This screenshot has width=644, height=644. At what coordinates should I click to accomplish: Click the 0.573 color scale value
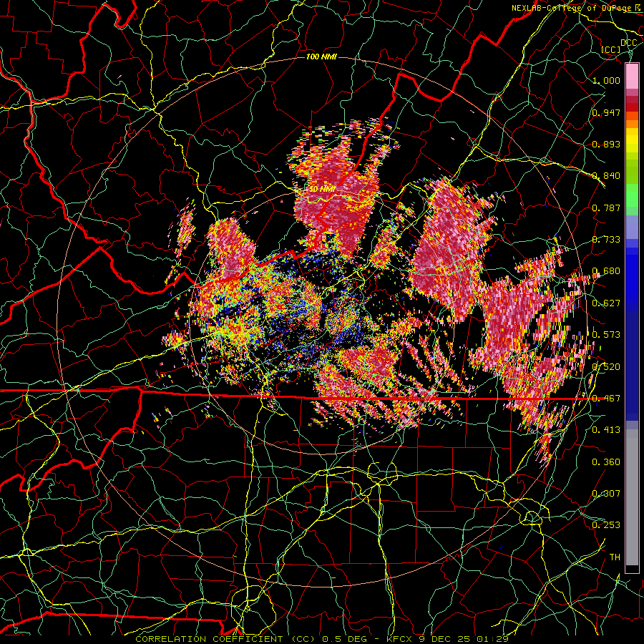(606, 335)
